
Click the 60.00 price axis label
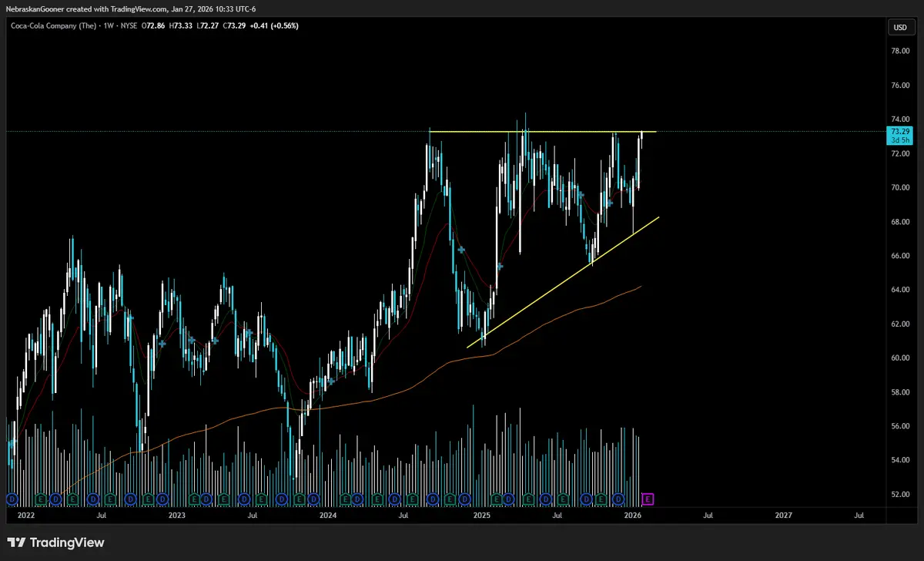click(900, 358)
